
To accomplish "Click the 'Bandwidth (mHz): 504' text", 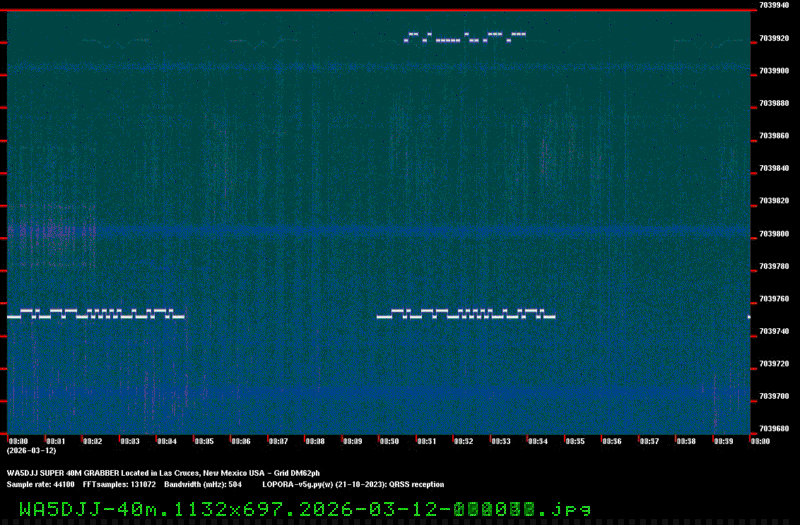I will [x=203, y=485].
